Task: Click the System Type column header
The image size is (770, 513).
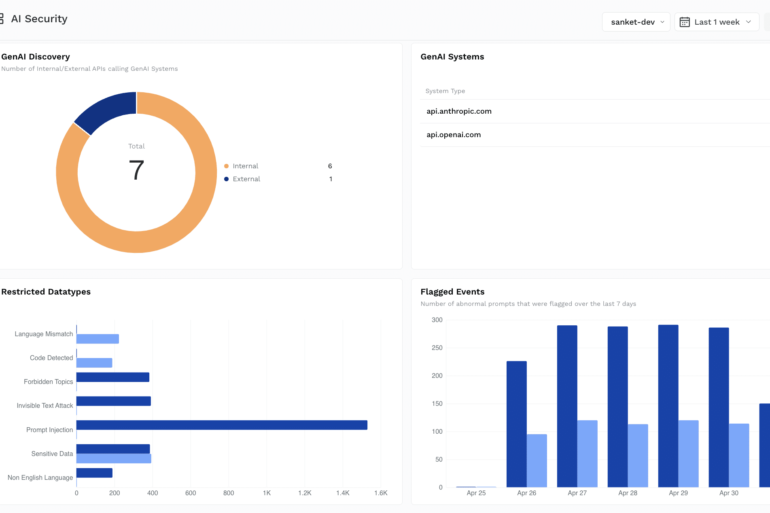Action: [445, 91]
